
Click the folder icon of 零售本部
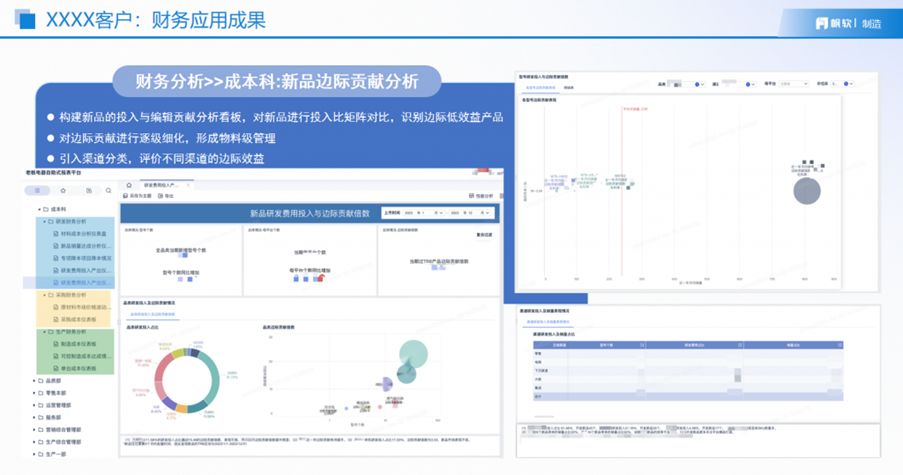(x=41, y=393)
